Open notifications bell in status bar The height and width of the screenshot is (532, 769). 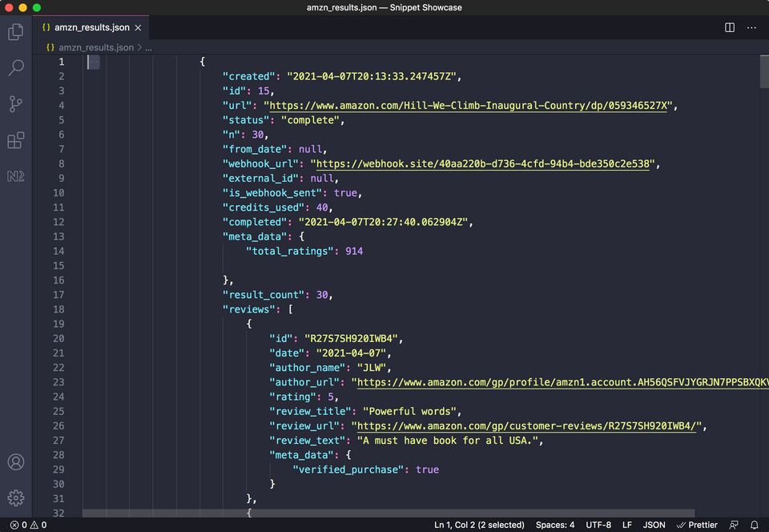tap(754, 525)
